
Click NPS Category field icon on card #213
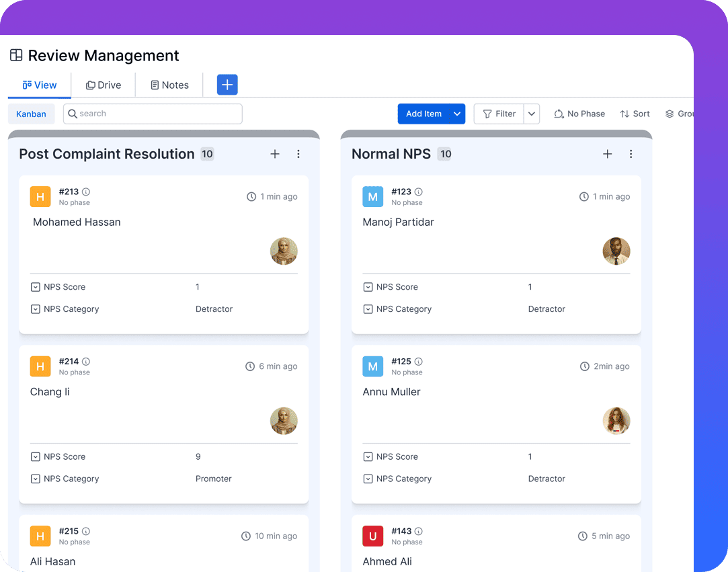35,309
